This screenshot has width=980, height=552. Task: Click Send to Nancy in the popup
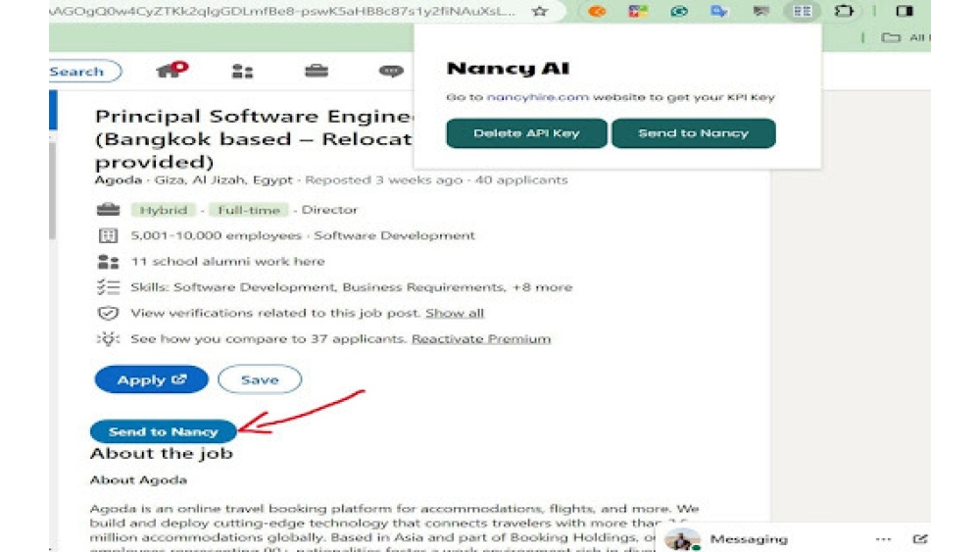pos(693,133)
